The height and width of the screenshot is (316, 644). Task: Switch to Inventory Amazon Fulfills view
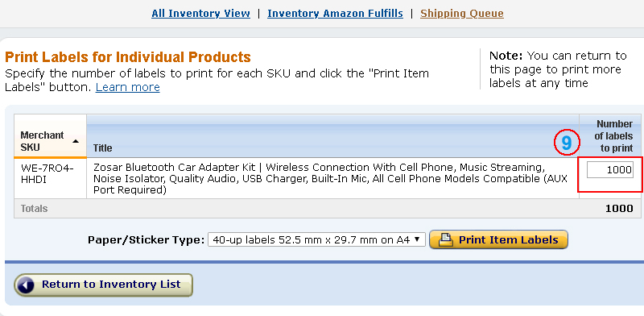click(335, 14)
